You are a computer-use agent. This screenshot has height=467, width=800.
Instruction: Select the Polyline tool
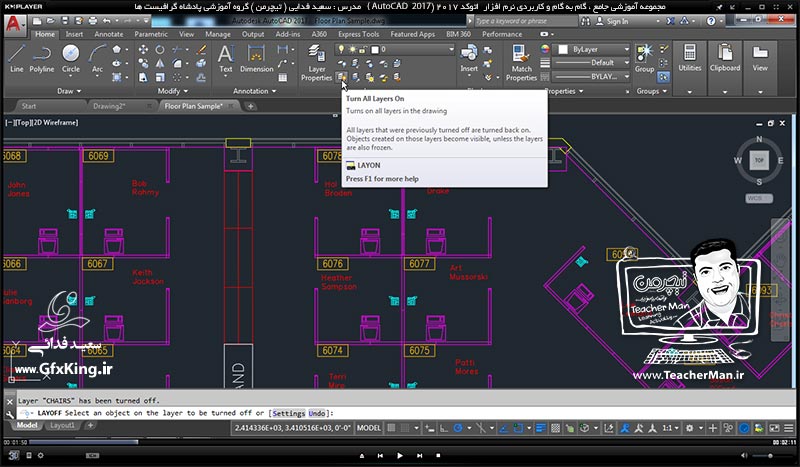(41, 59)
